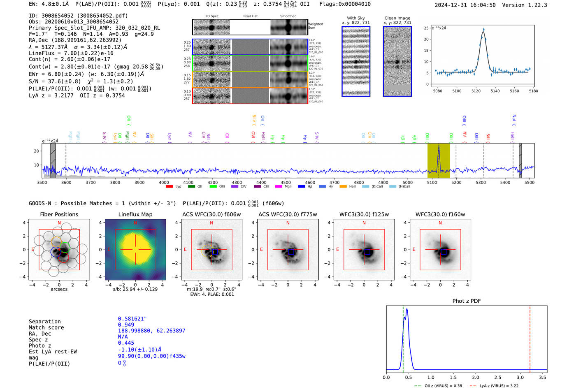
Task: Click the (K)CaII legend swatch
Action: click(x=366, y=187)
